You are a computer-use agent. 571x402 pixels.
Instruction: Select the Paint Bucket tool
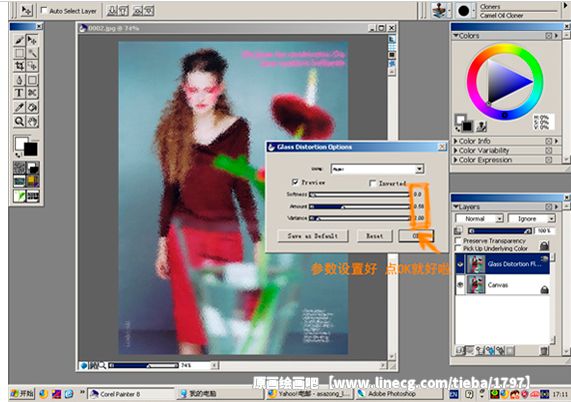click(x=32, y=107)
